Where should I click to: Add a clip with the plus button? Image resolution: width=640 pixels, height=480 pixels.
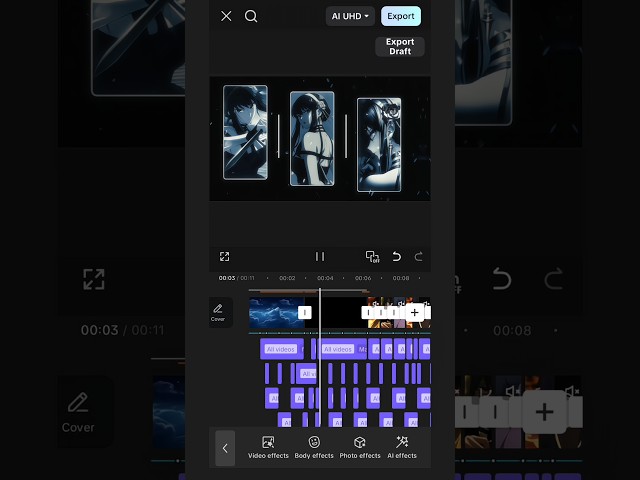(414, 313)
